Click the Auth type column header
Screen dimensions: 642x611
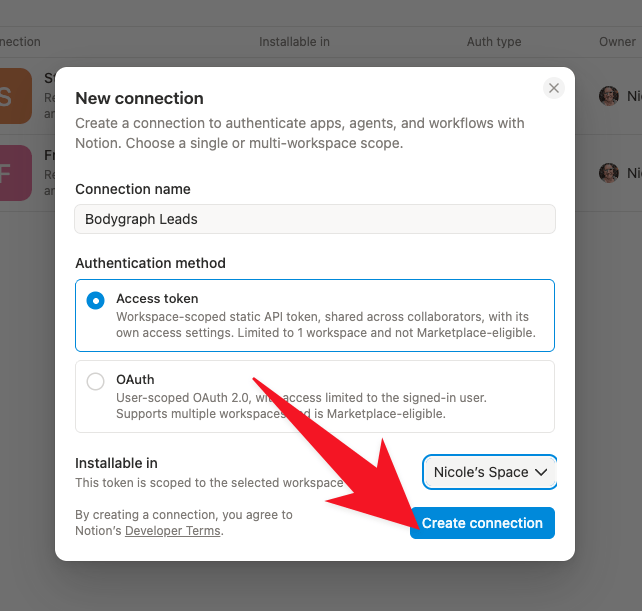[x=494, y=42]
